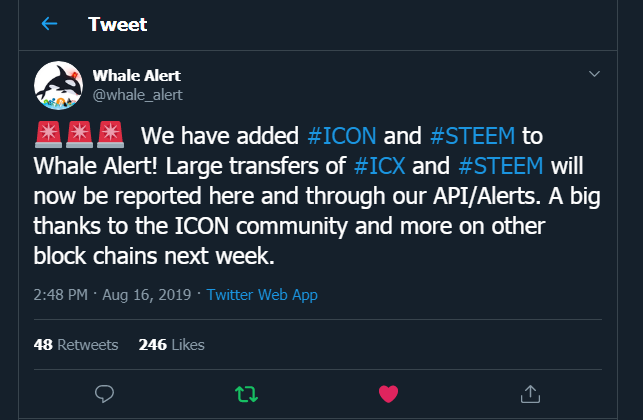
Task: Open the second #STEEM hashtag on line two
Action: tap(501, 164)
